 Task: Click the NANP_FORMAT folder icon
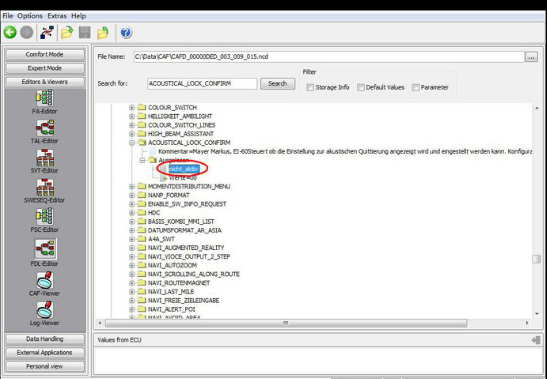point(142,195)
